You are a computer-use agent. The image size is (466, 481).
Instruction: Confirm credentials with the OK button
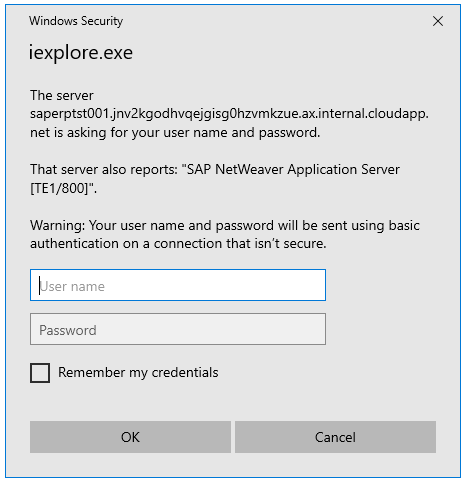130,437
